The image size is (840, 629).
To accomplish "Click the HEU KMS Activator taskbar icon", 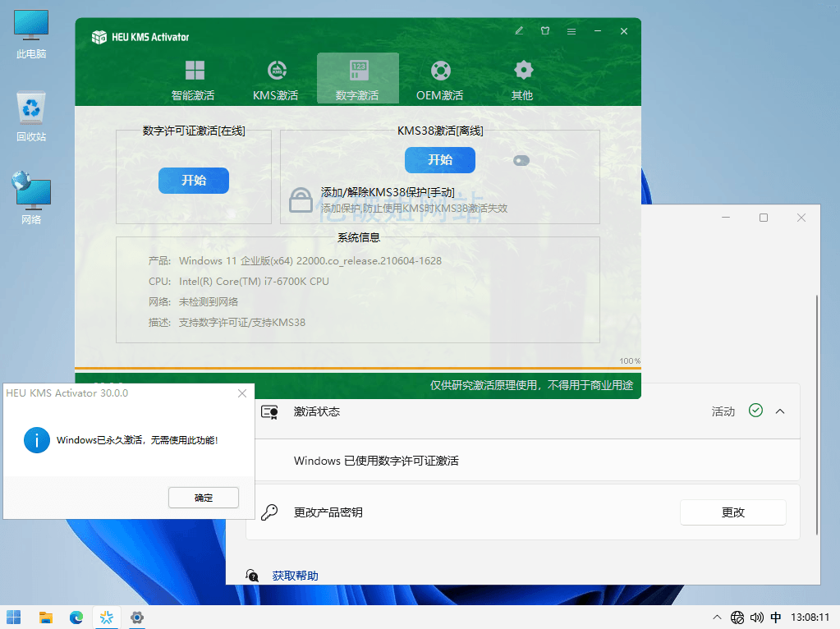I will [107, 618].
